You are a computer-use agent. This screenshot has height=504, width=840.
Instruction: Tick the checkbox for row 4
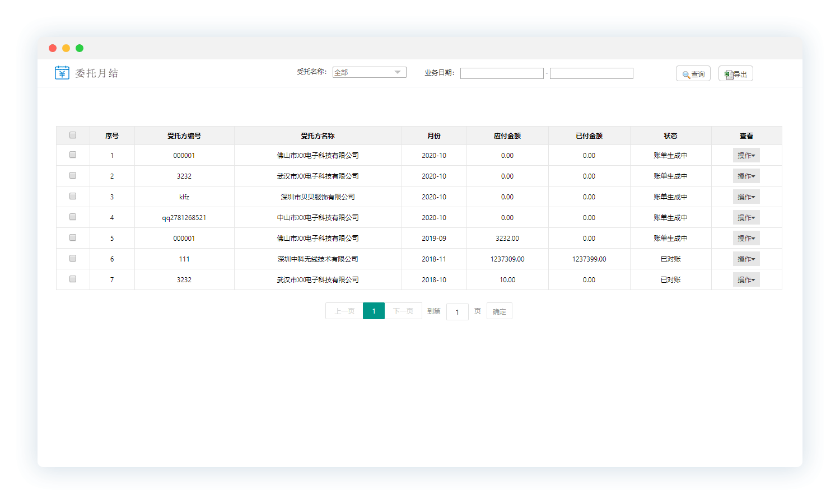pyautogui.click(x=73, y=217)
